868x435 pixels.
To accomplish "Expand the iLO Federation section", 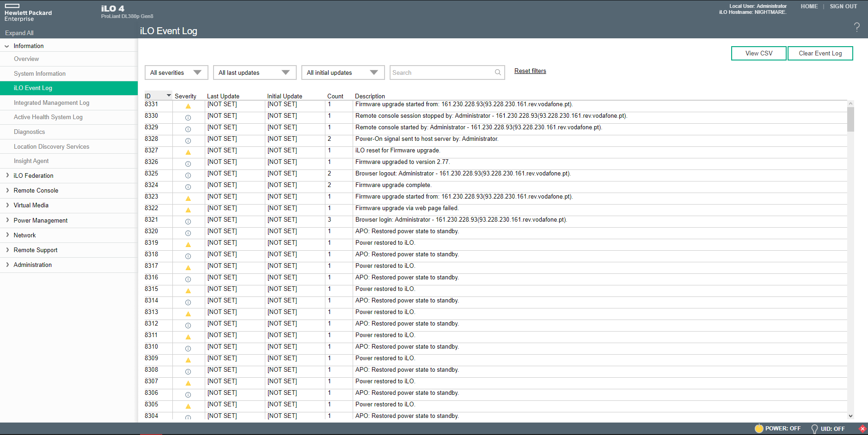I will [7, 175].
